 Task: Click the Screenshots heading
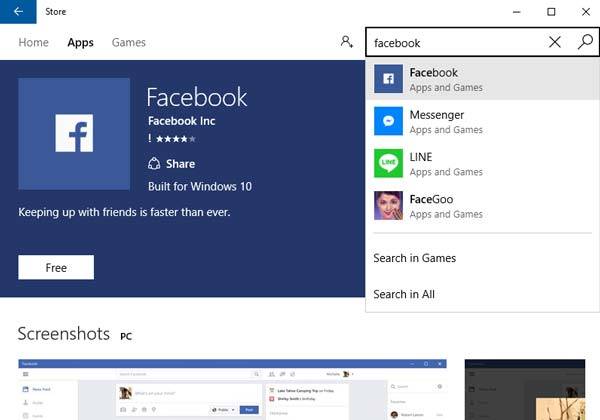point(64,334)
